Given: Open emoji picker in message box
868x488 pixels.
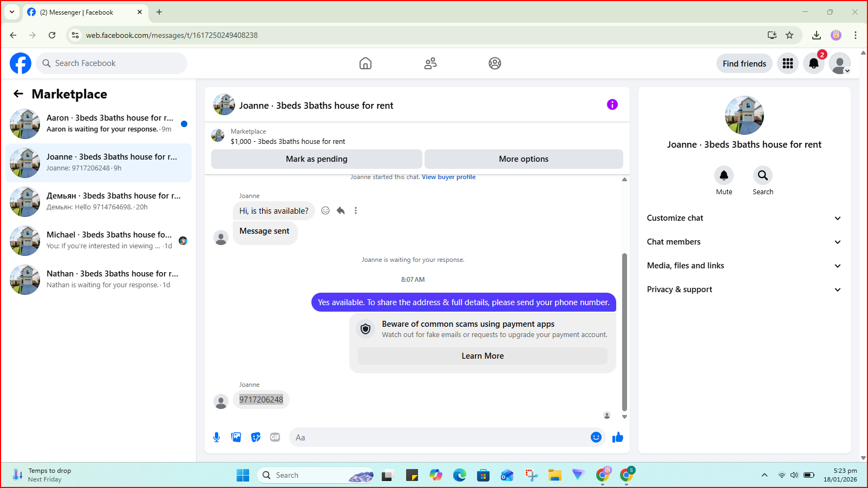Looking at the screenshot, I should pyautogui.click(x=596, y=437).
